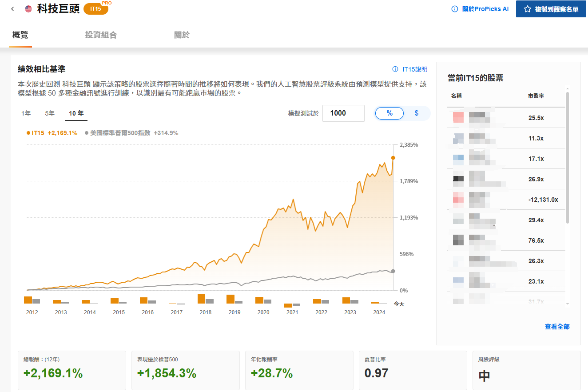Image resolution: width=588 pixels, height=392 pixels.
Task: Open 關於ProPicks AI link
Action: (485, 9)
